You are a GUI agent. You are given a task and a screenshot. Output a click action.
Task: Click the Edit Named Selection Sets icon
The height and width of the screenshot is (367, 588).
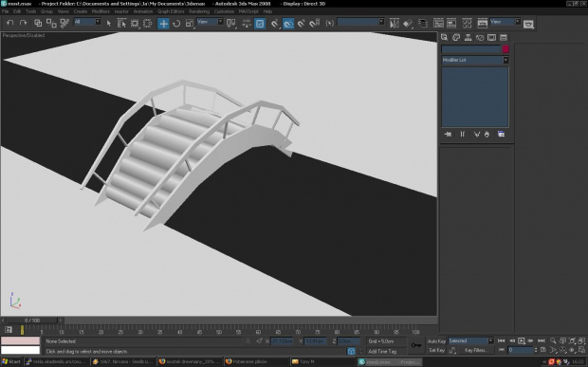tap(329, 24)
